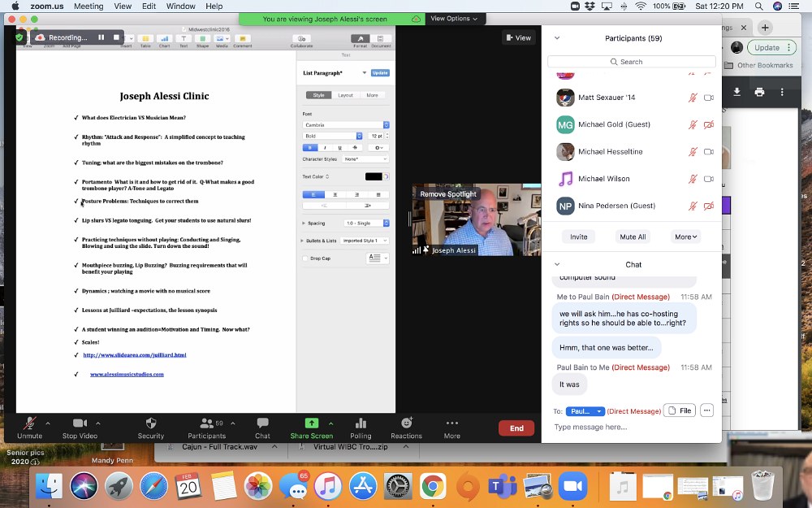Select right text alignment
Image resolution: width=812 pixels, height=508 pixels.
pyautogui.click(x=356, y=194)
